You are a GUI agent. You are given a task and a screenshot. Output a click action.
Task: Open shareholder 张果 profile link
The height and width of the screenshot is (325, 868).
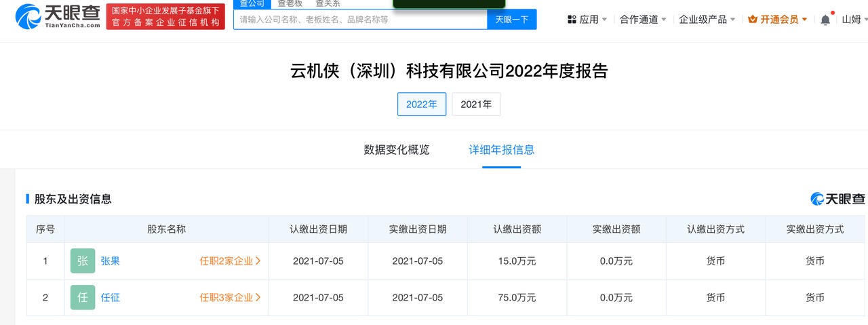(110, 261)
